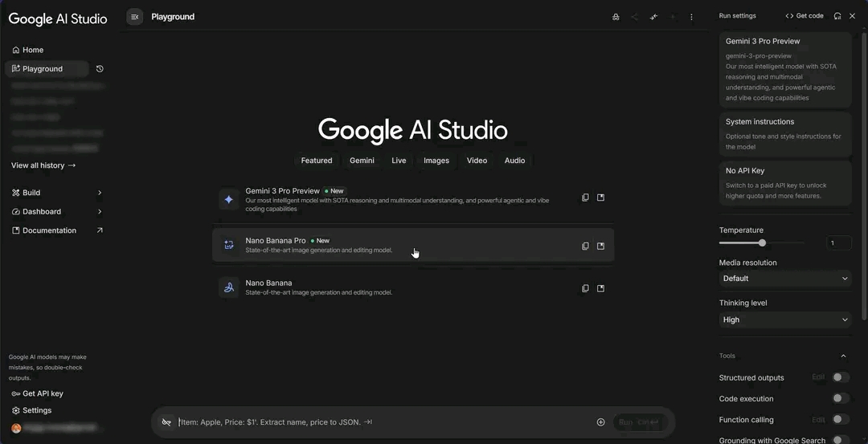Switch to the Gemini tab
This screenshot has width=868, height=444.
[362, 161]
